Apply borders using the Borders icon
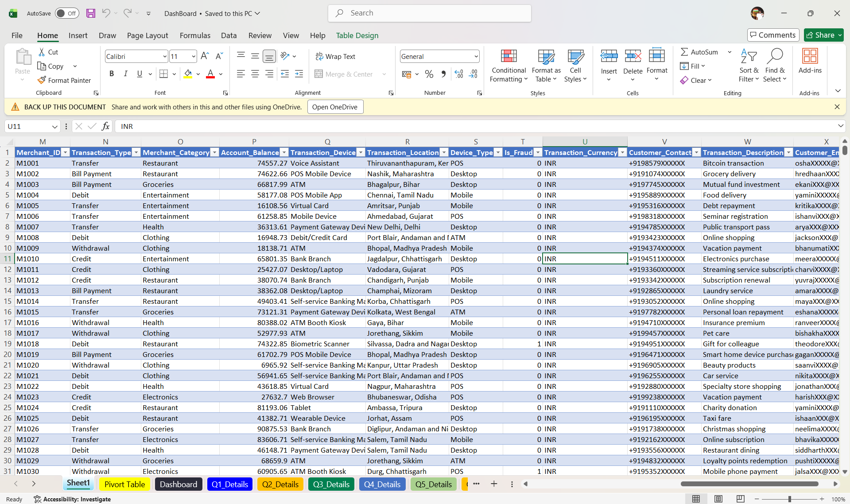 [x=163, y=74]
